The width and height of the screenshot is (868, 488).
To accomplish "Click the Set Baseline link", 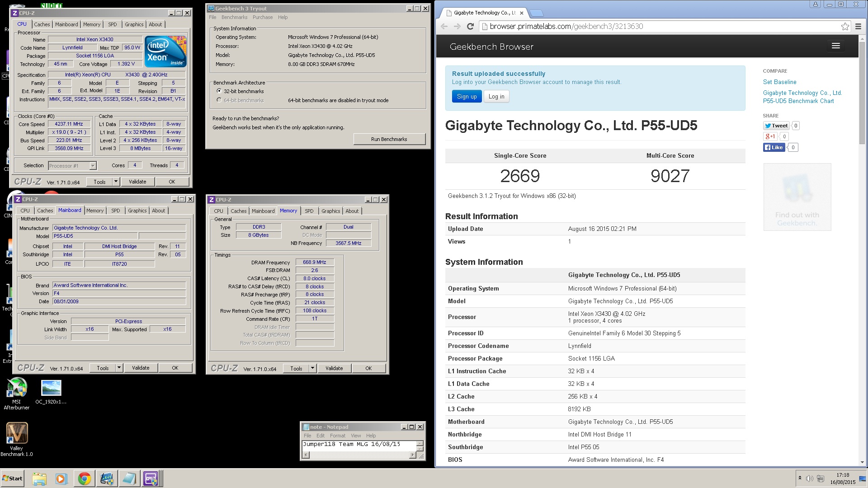I will pos(779,82).
